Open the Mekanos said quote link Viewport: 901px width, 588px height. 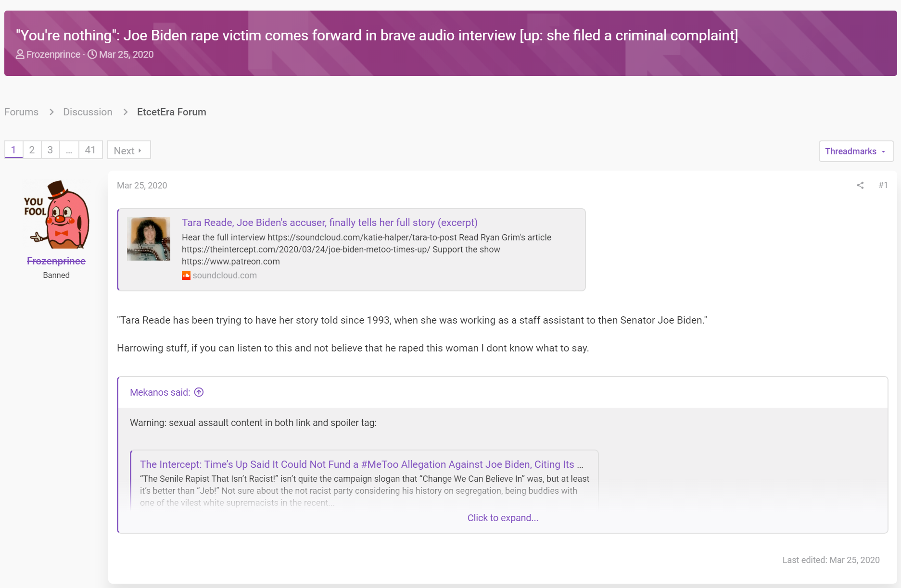tap(160, 392)
